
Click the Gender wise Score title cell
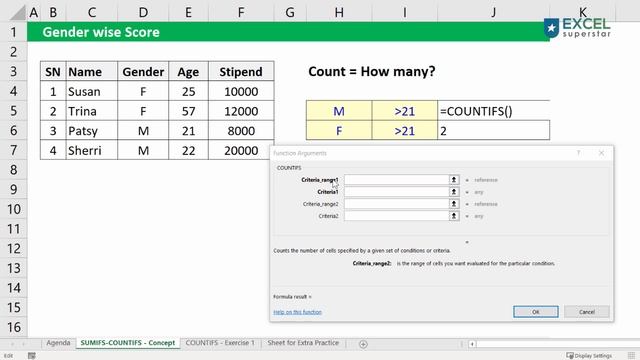pos(101,32)
